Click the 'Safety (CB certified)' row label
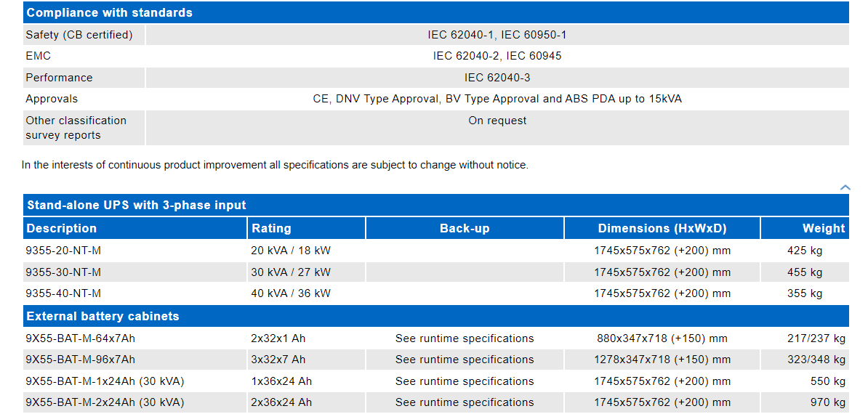 79,35
